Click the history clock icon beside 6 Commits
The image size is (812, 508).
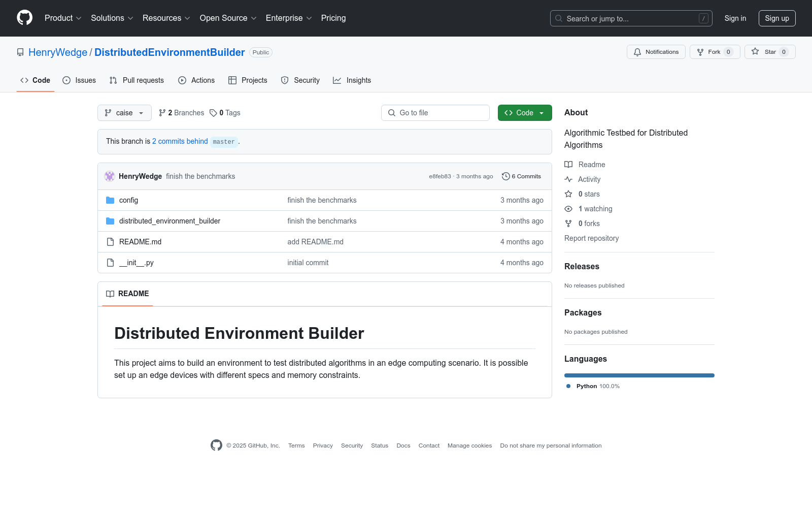coord(505,176)
